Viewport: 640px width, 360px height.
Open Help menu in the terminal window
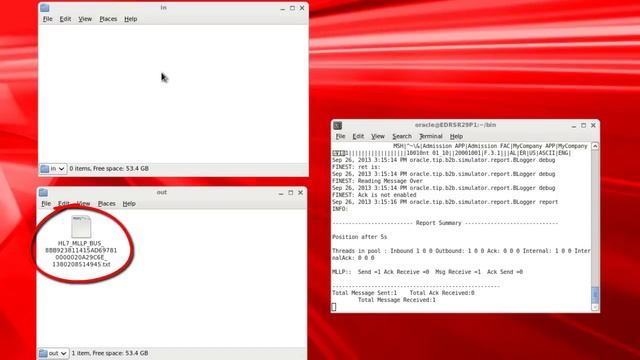456,136
